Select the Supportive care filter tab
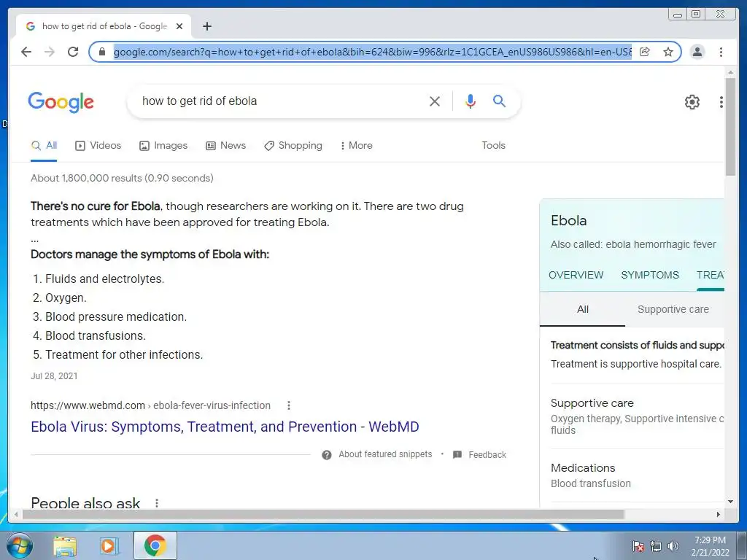747x560 pixels. tap(673, 309)
